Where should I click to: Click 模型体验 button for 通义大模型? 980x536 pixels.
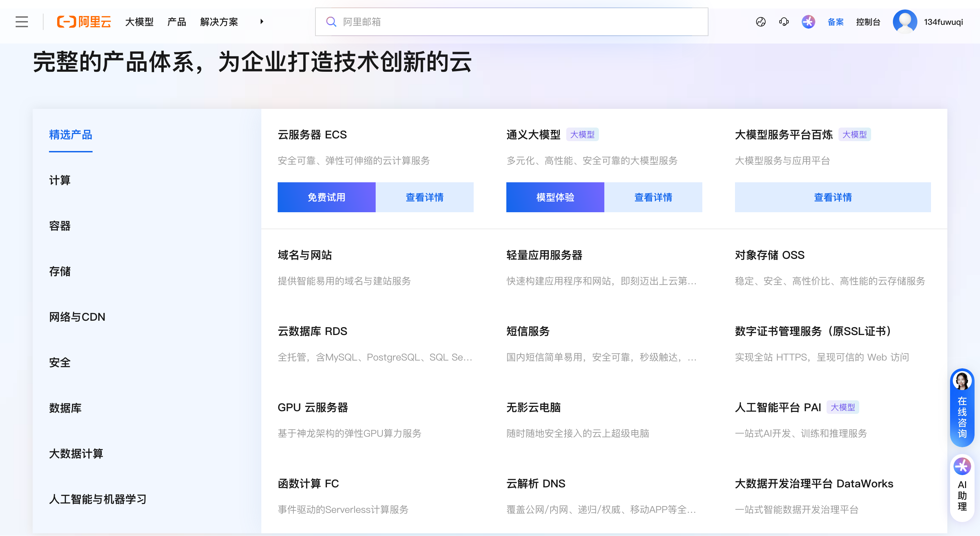click(555, 197)
